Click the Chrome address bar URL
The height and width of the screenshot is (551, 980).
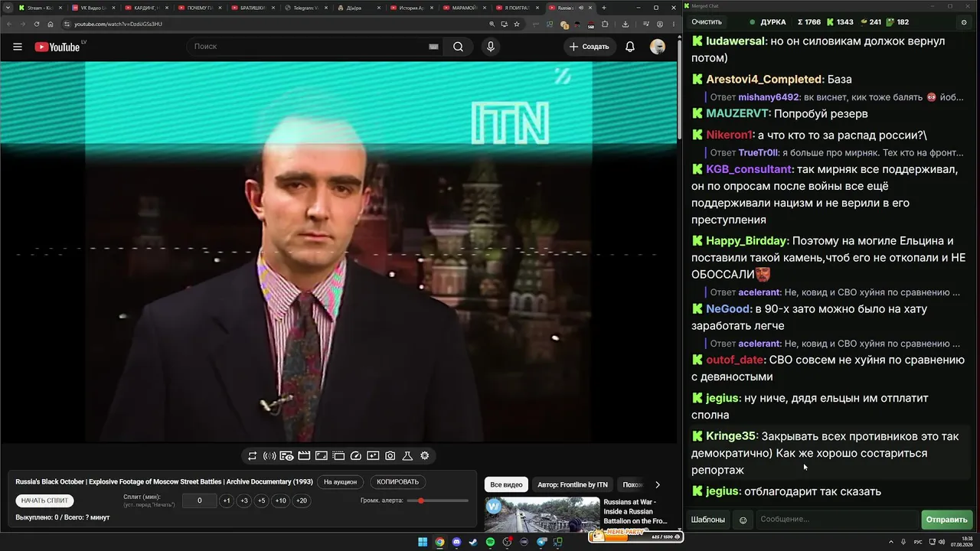point(119,24)
